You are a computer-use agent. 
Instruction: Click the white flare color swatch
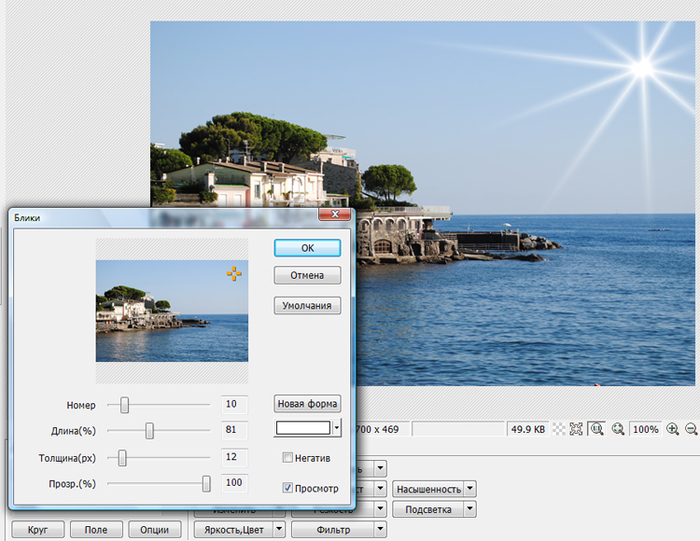point(303,428)
